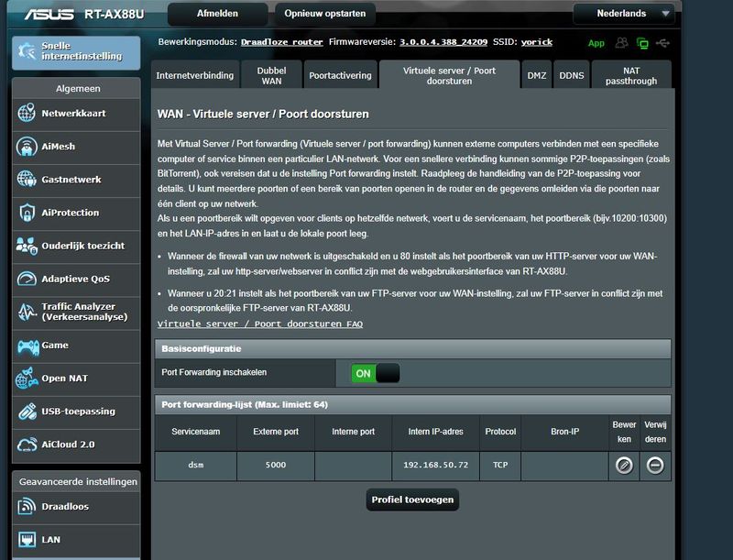Select the Game controller icon

[27, 346]
